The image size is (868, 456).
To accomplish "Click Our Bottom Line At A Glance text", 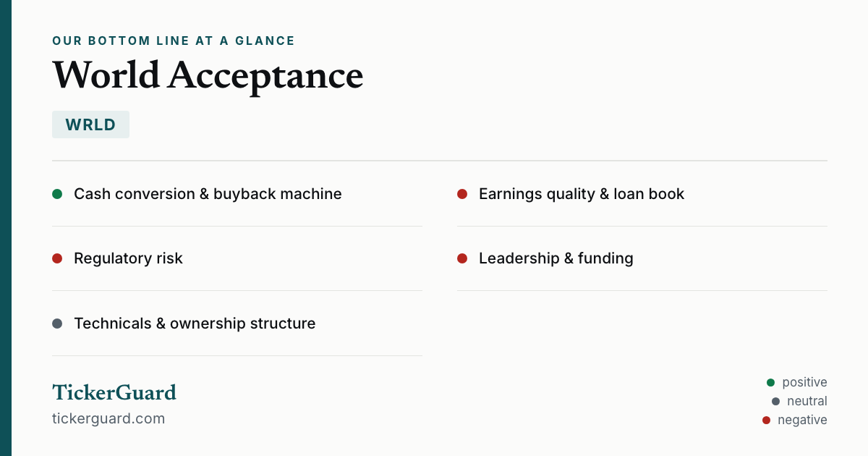I will coord(174,41).
